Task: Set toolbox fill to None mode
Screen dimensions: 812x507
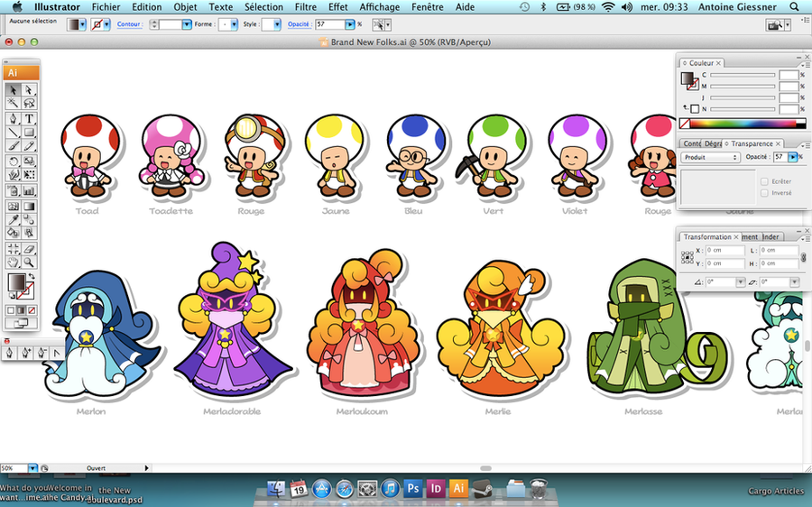Action: (32, 310)
